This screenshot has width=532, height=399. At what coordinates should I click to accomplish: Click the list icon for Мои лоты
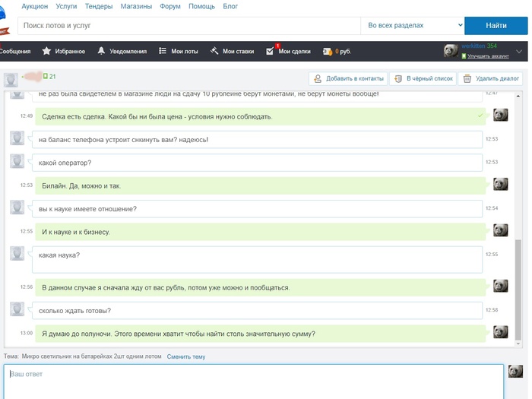(x=163, y=52)
